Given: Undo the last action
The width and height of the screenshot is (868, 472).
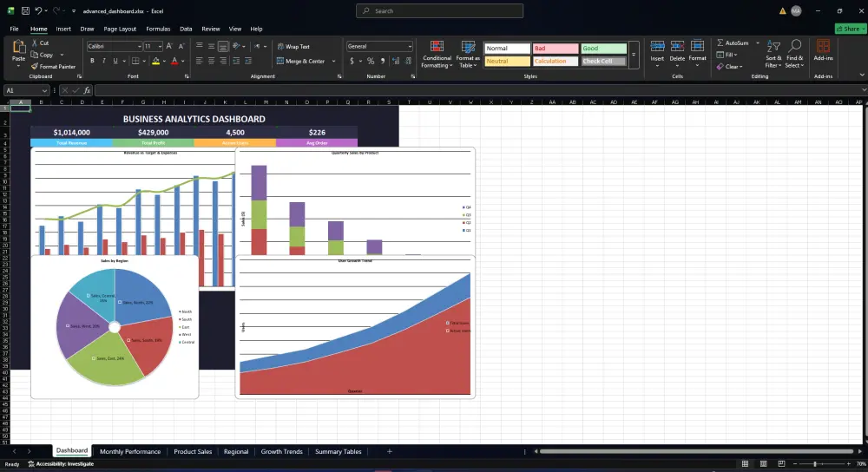Looking at the screenshot, I should (38, 10).
